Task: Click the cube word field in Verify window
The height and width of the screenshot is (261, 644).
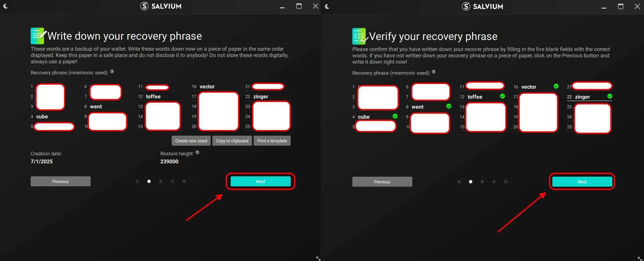Action: tap(373, 117)
